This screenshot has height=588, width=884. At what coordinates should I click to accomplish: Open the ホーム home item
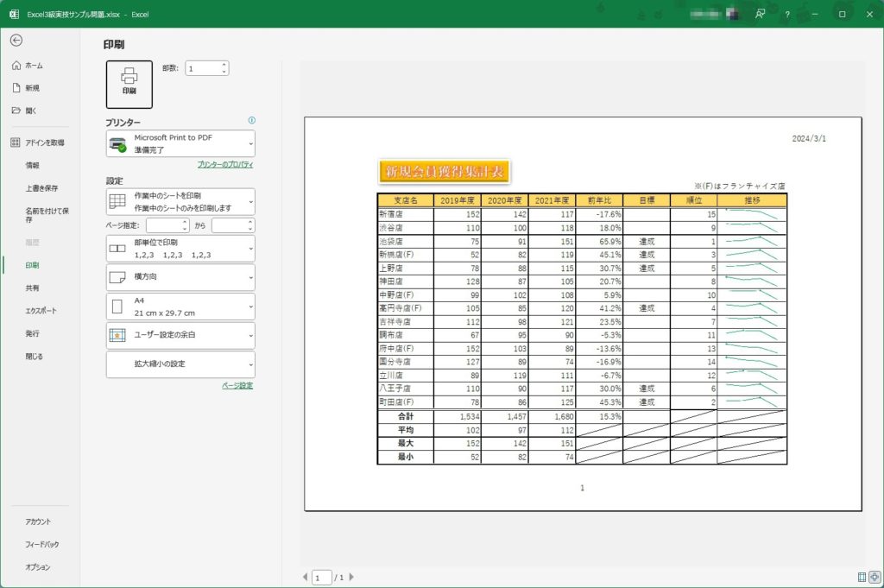[x=34, y=66]
